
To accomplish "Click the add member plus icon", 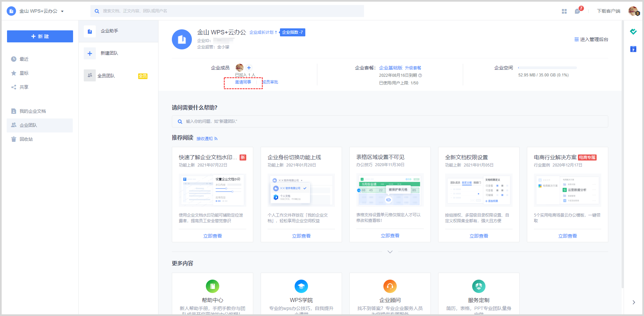I will click(249, 68).
